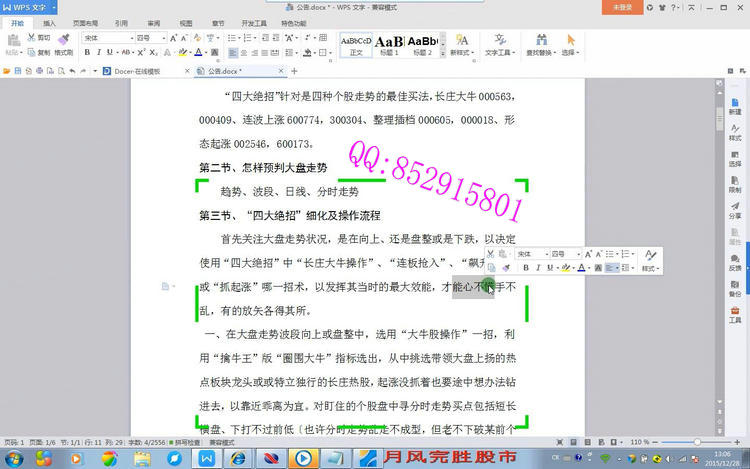The width and height of the screenshot is (750, 469).
Task: Toggle bold in the ribbon font group
Action: (86, 52)
